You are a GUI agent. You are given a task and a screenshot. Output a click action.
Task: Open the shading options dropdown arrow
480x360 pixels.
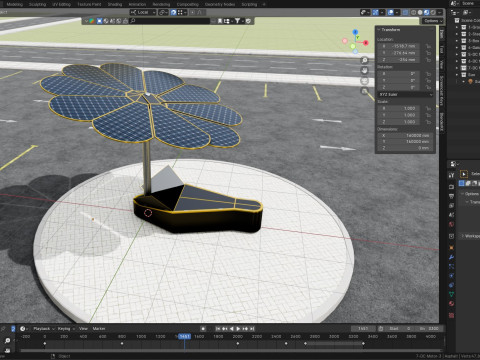tap(440, 12)
